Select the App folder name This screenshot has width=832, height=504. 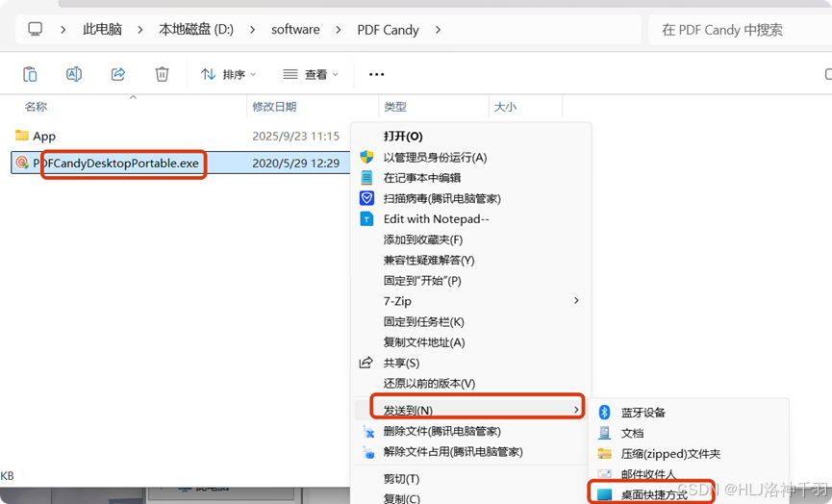pyautogui.click(x=44, y=137)
